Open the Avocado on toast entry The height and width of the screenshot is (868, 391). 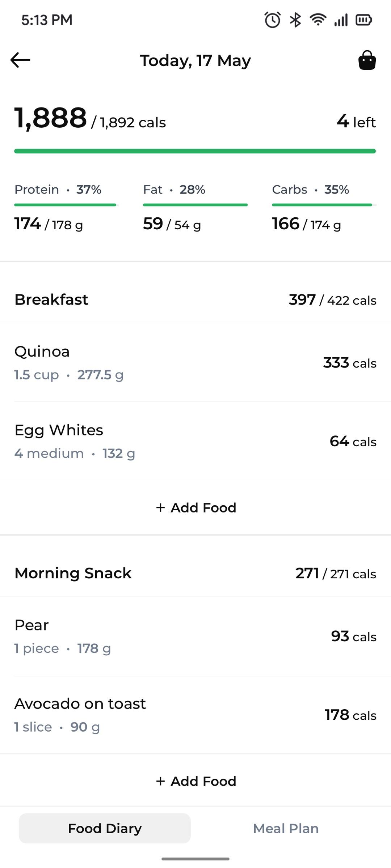tap(195, 715)
